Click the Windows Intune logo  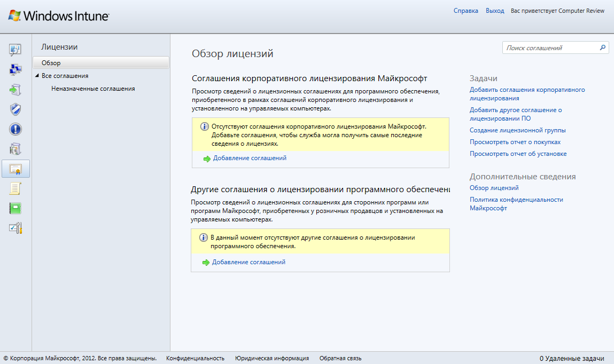point(59,15)
